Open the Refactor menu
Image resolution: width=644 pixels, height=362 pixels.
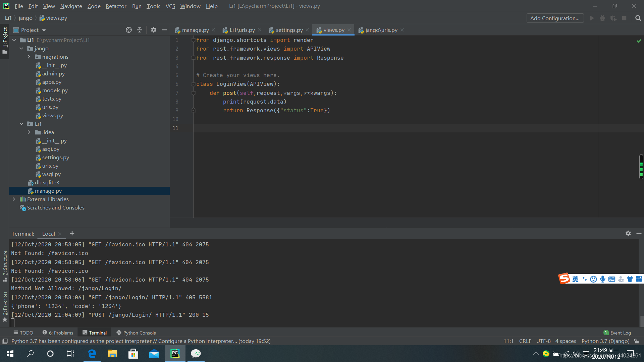tap(116, 6)
